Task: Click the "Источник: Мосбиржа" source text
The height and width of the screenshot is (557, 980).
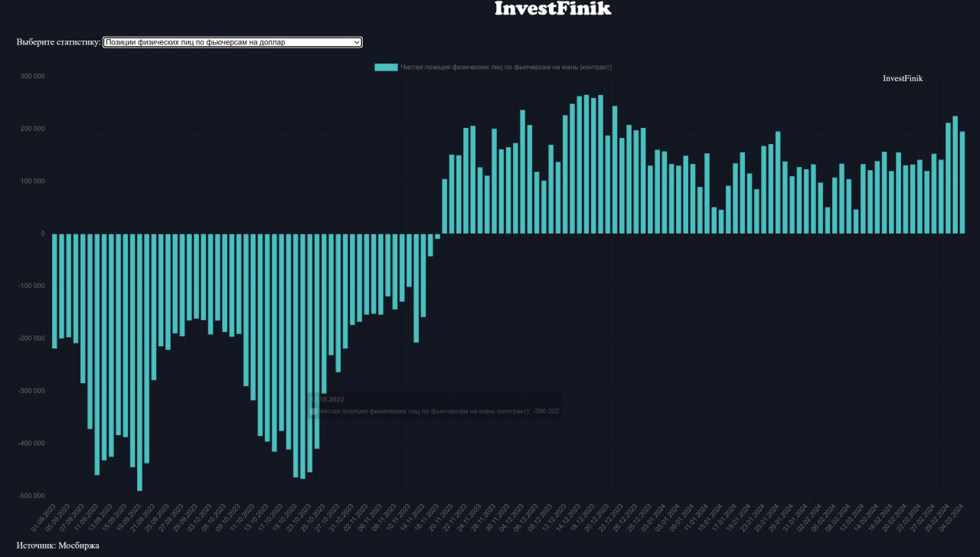Action: (x=58, y=546)
